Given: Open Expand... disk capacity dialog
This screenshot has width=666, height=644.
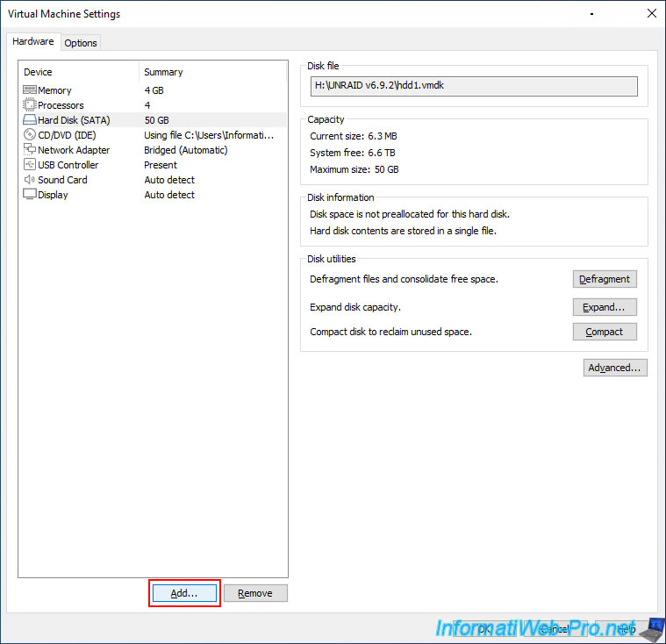Looking at the screenshot, I should (x=605, y=307).
